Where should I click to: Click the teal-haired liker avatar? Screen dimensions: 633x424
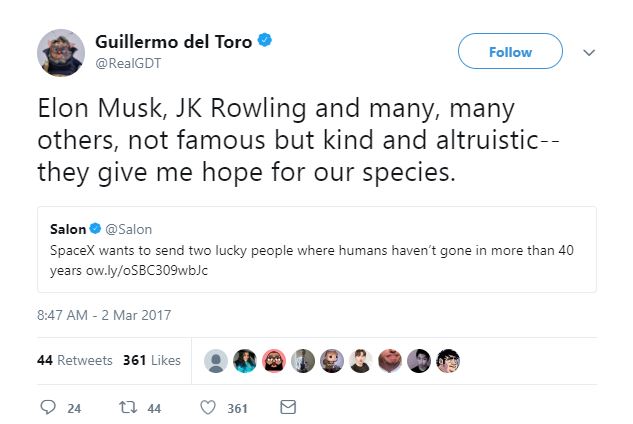244,361
